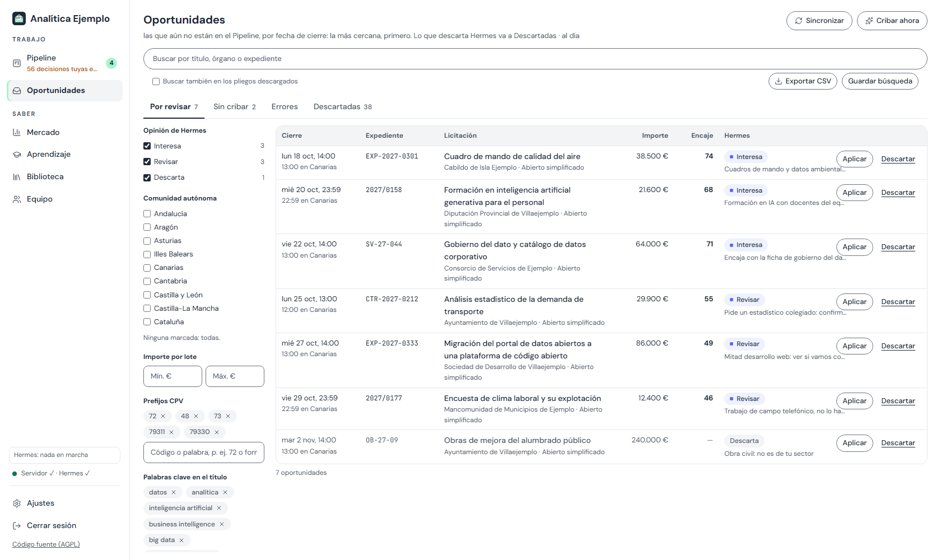
Task: Uncheck the Interesa opinion filter
Action: pyautogui.click(x=147, y=146)
